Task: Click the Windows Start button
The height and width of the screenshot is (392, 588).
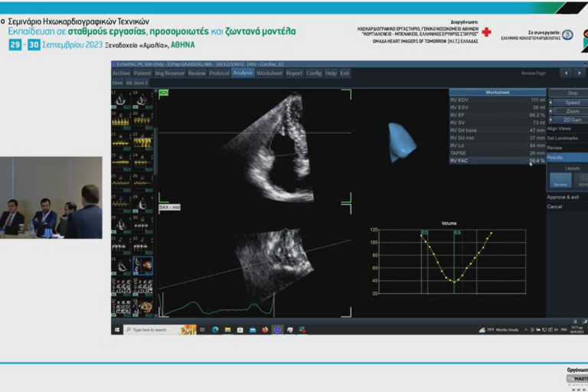Action: point(117,330)
